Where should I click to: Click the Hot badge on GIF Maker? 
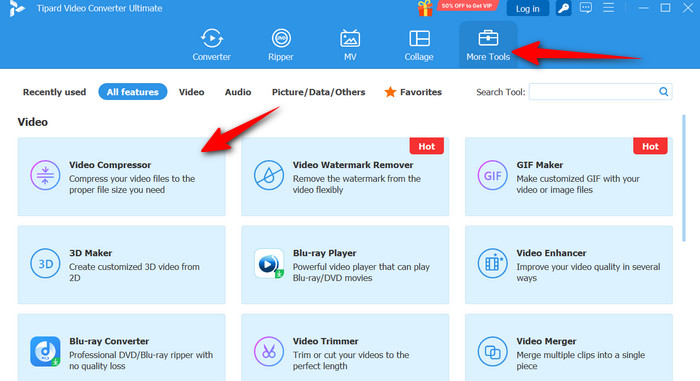(x=650, y=146)
